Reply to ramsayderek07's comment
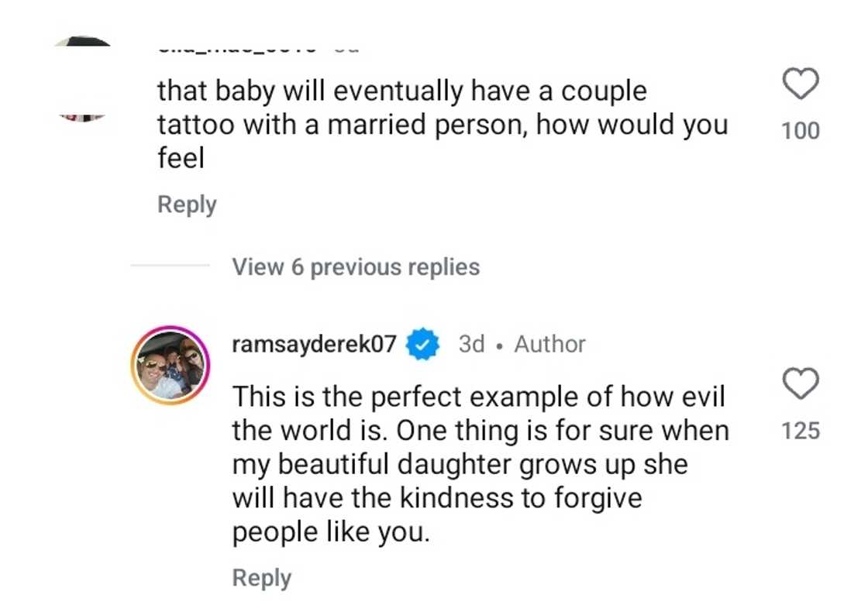Screen dimensions: 868x612 pos(262,578)
